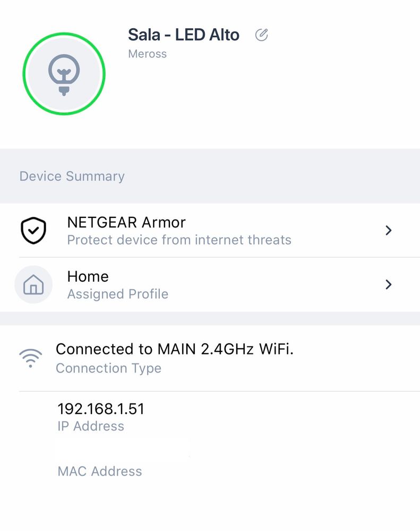Tap the Assigned Profile subtitle
The image size is (420, 531).
118,294
